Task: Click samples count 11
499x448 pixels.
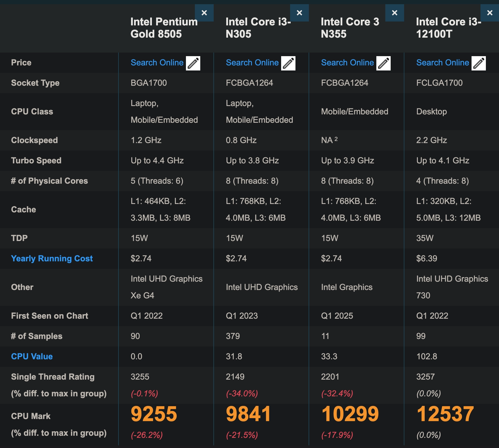Action: [325, 336]
